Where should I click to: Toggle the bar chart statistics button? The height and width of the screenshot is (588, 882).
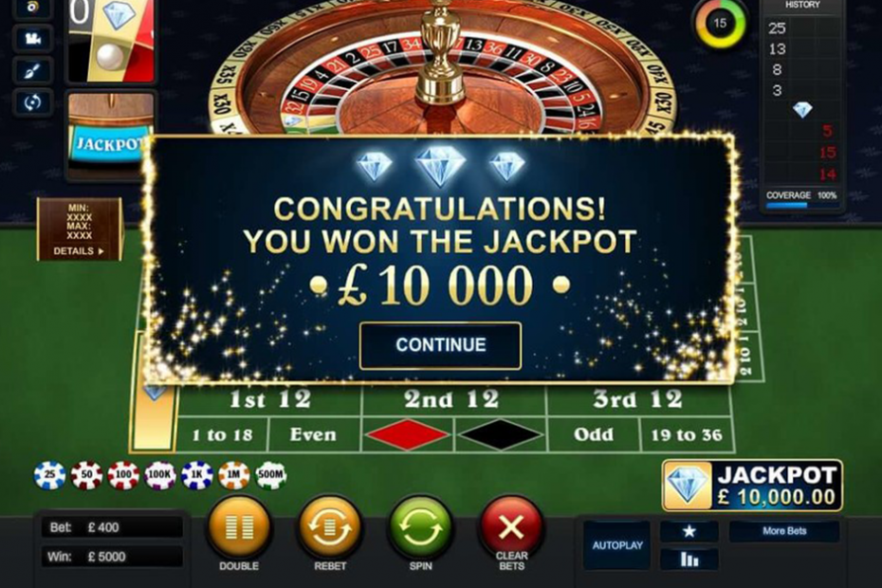tap(689, 560)
